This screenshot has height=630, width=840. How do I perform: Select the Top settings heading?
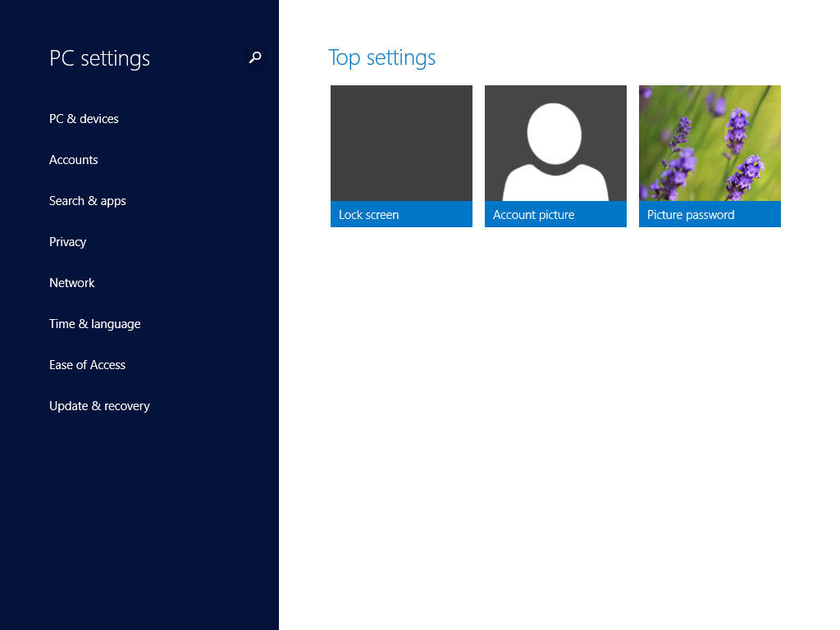coord(381,57)
